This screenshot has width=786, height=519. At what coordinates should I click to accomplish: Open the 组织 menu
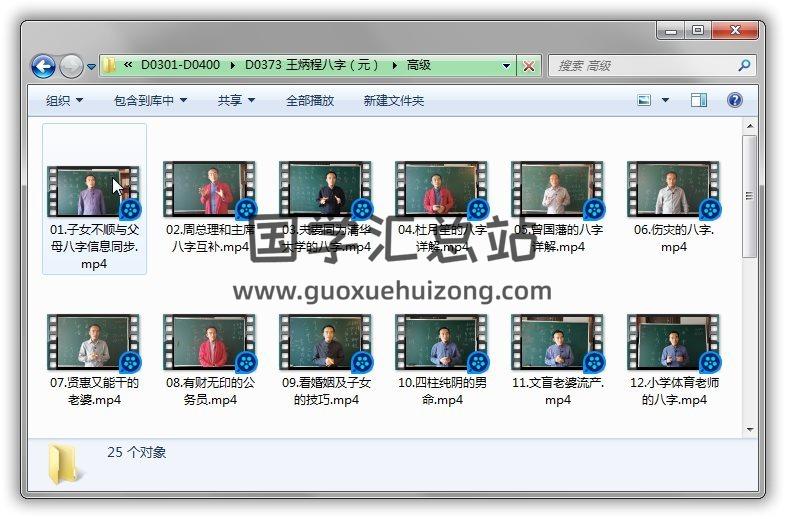click(x=64, y=101)
